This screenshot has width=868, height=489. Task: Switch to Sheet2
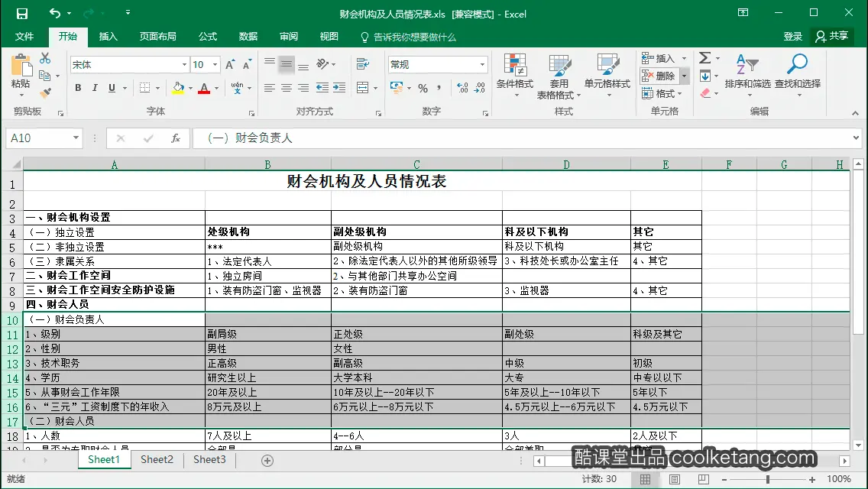pyautogui.click(x=157, y=460)
